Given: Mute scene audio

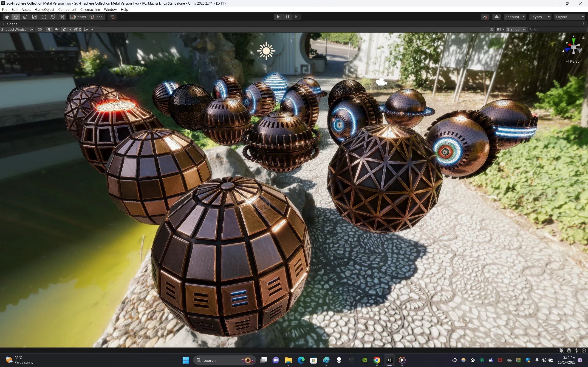Looking at the screenshot, I should [x=57, y=29].
